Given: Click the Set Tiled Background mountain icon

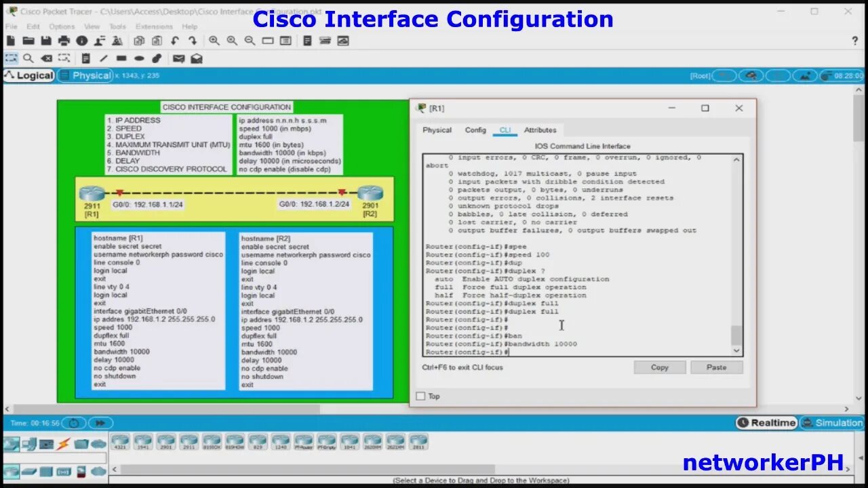Looking at the screenshot, I should pyautogui.click(x=805, y=76).
